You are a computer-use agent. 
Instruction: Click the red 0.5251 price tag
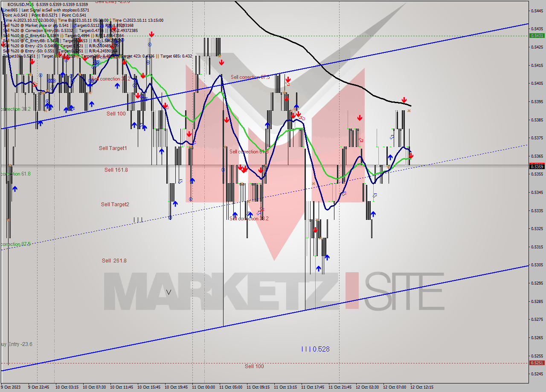tap(537, 363)
